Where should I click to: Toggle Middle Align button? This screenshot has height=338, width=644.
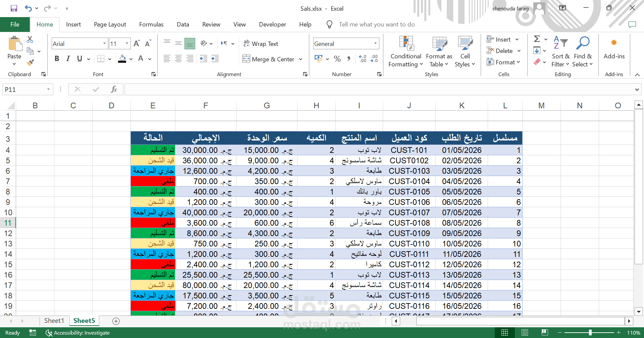point(178,43)
